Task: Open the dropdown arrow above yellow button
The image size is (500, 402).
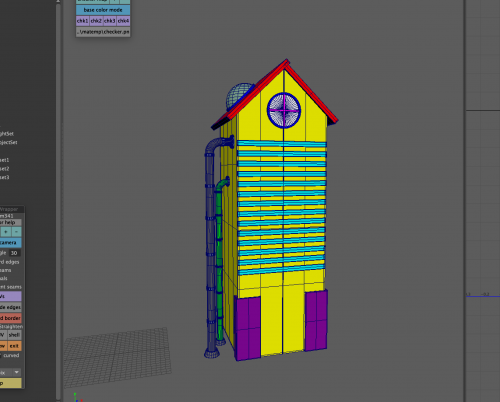Action: (17, 372)
